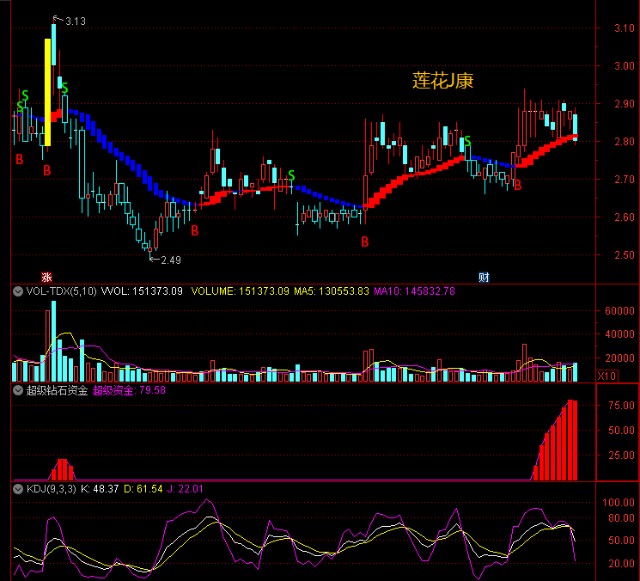Click the VOLUME: 151373.09 value
Screen dimensions: 640x581
240,291
